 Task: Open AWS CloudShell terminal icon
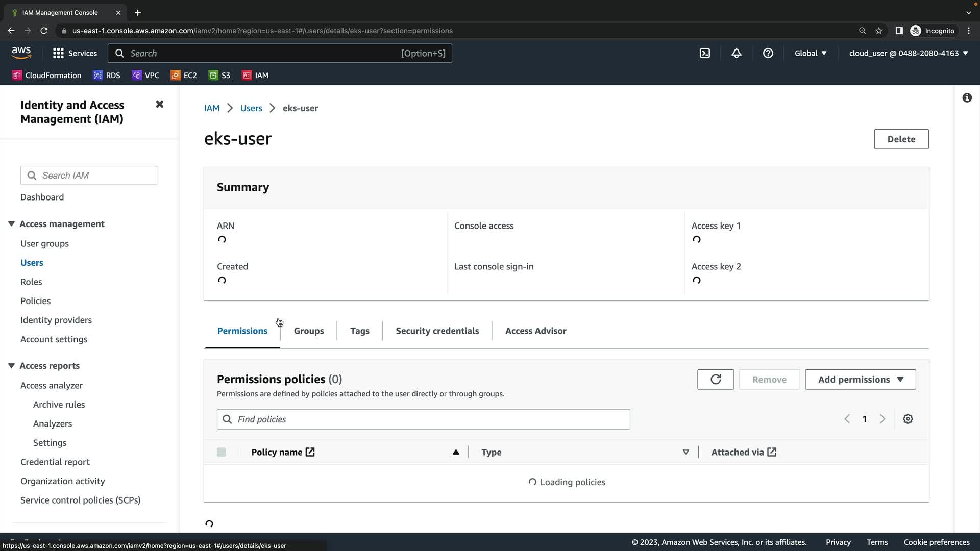[704, 53]
